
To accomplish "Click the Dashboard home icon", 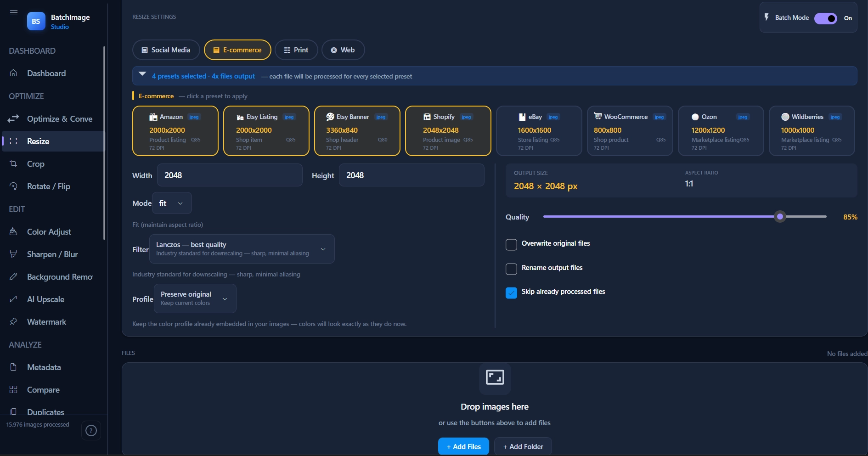I will click(x=13, y=73).
